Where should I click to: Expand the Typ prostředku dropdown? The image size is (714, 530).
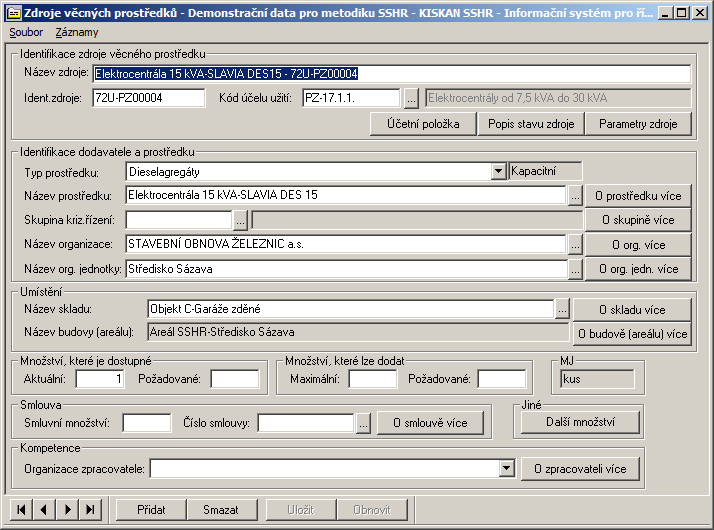[499, 172]
